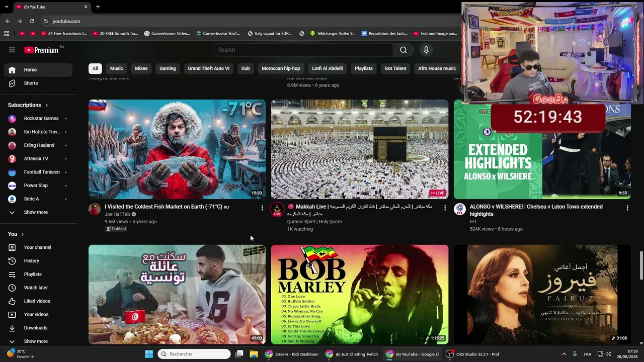Screen dimensions: 644x362
Task: Select the Got Talent filter chip
Action: coord(395,68)
